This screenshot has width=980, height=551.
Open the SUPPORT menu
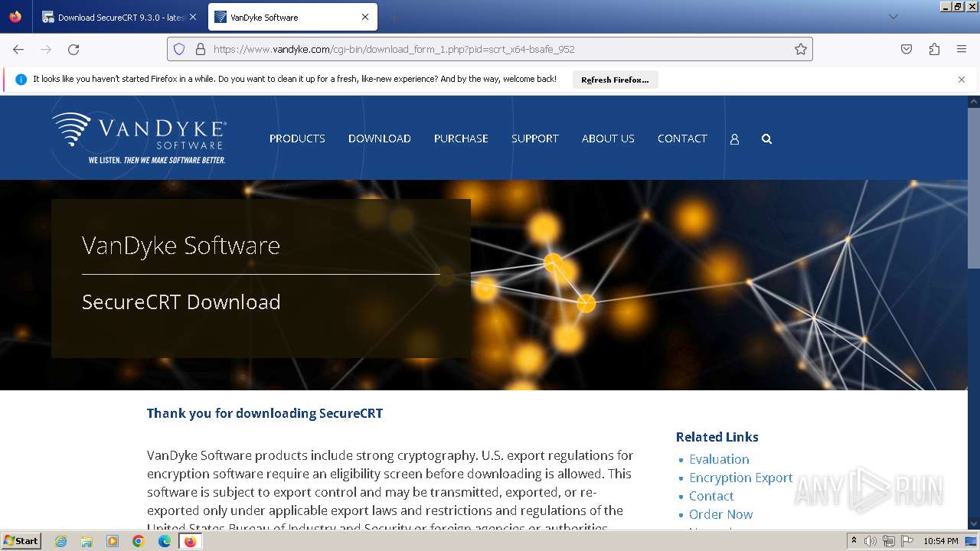coord(535,139)
